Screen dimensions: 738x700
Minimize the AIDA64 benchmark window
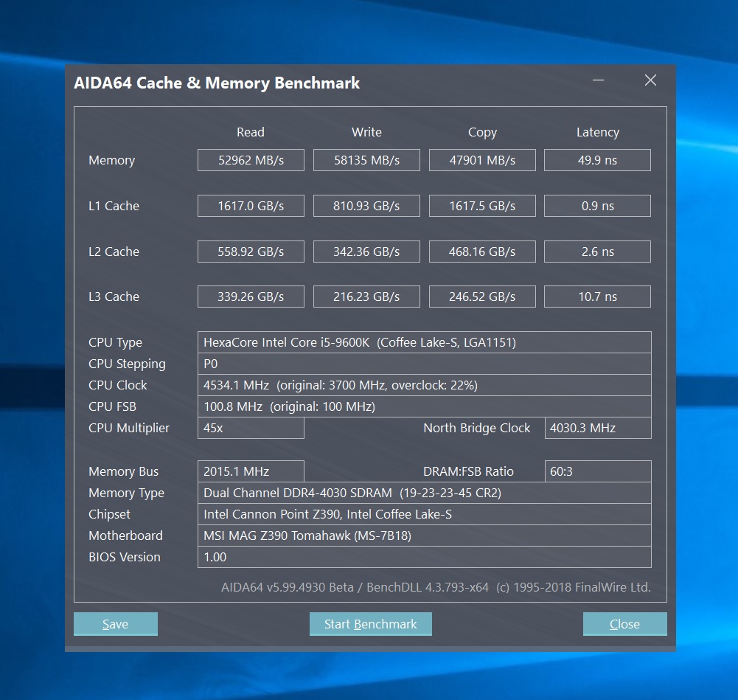(x=598, y=80)
